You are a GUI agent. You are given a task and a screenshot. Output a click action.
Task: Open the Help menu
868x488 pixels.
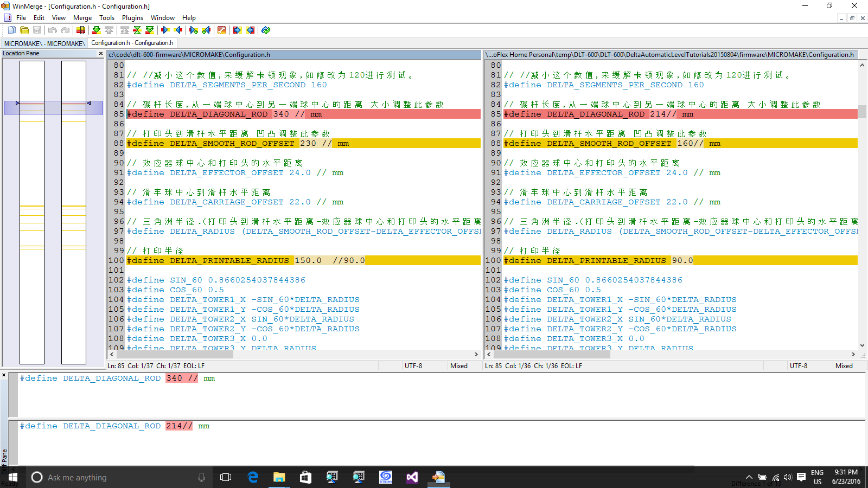tap(189, 18)
